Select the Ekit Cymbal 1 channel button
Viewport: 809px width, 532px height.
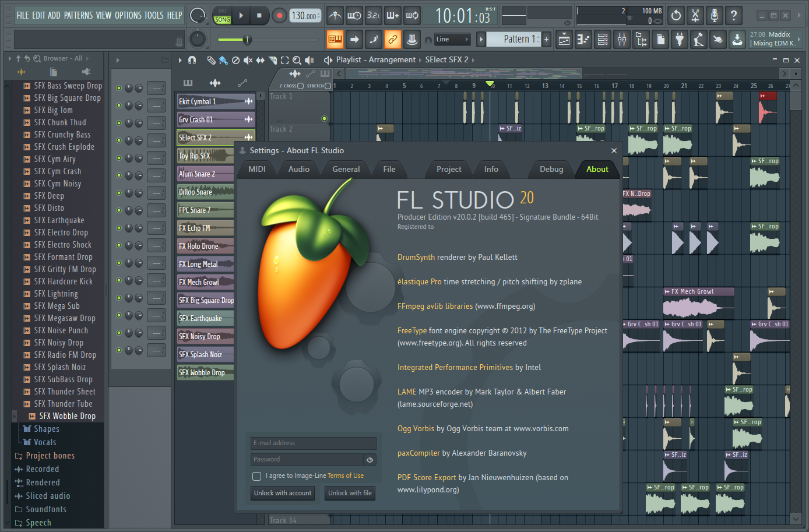point(216,101)
